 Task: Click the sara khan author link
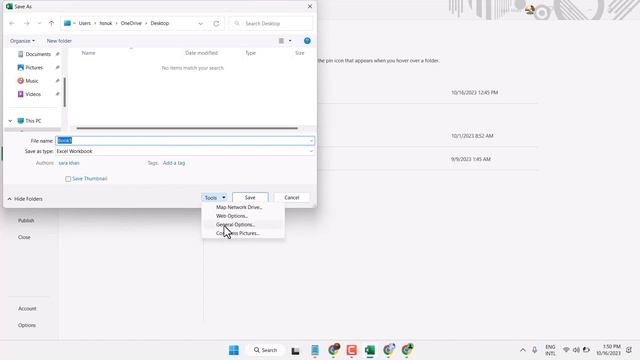[x=69, y=163]
